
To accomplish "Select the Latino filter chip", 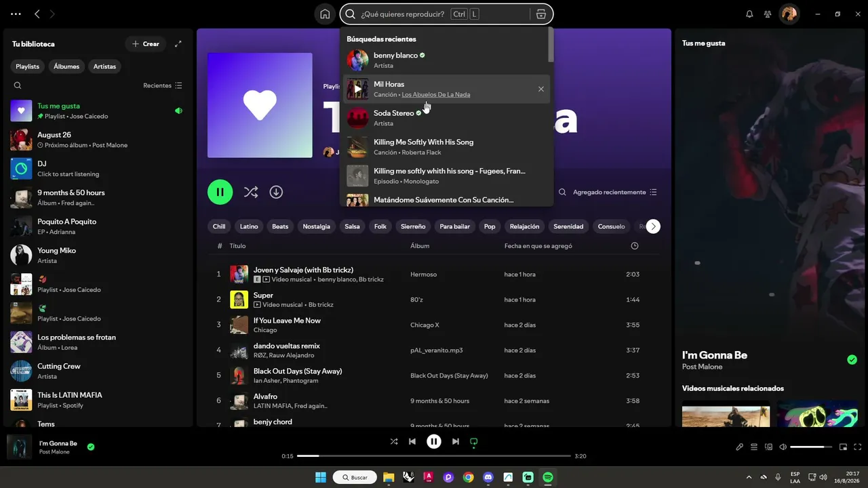I will 249,226.
